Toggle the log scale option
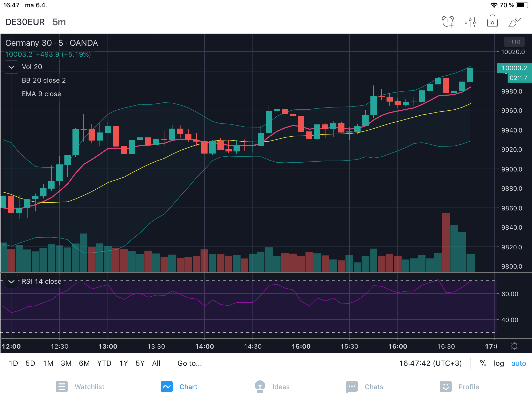This screenshot has height=399, width=532. (499, 363)
